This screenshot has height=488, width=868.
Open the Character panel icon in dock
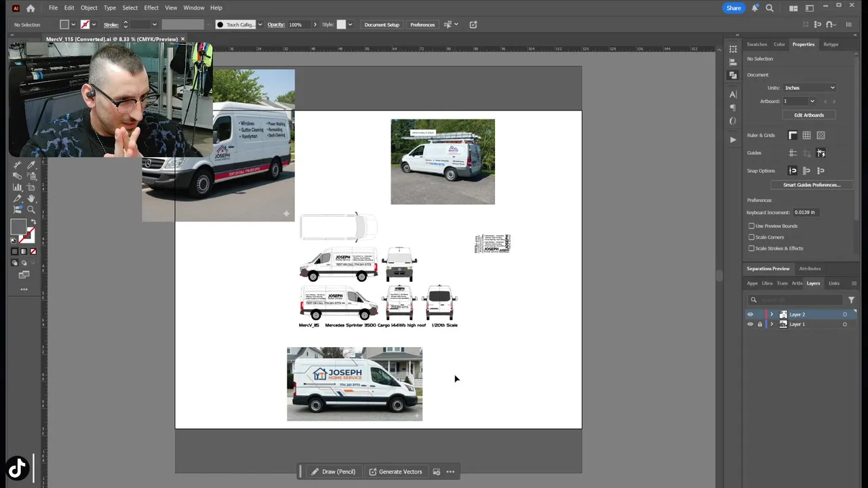(733, 94)
